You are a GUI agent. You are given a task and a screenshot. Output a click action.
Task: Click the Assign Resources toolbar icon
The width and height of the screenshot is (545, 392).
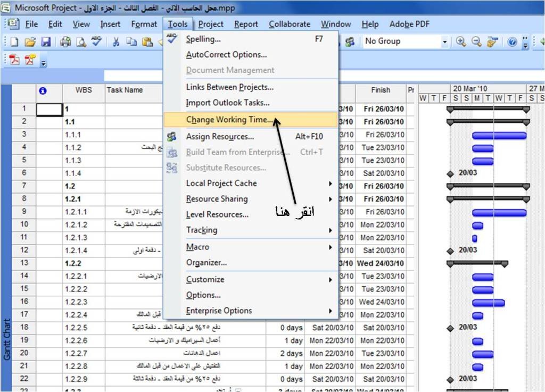350,41
